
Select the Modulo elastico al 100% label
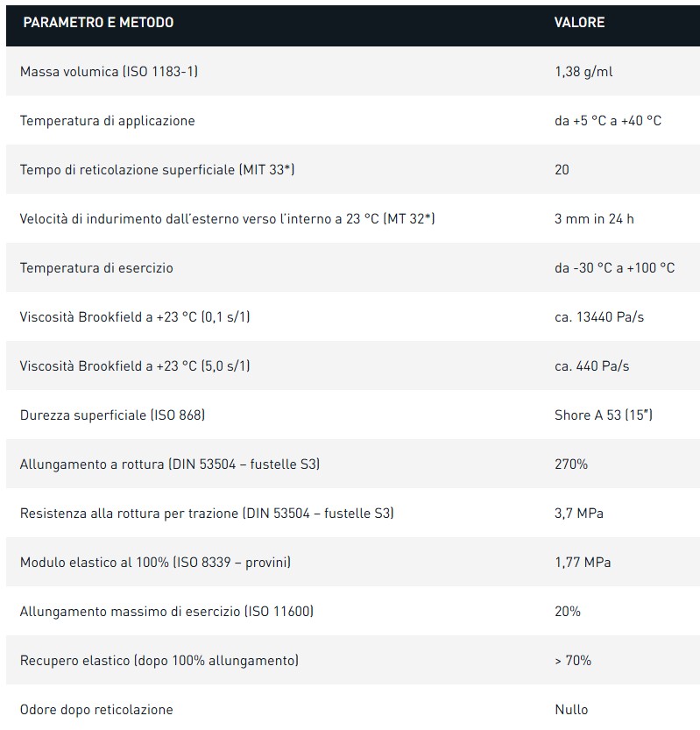pyautogui.click(x=155, y=562)
